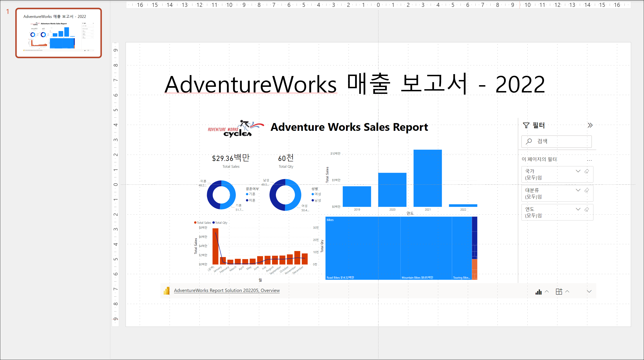This screenshot has width=644, height=360.
Task: Toggle 남성 legend item in 성별 chart
Action: point(316,200)
